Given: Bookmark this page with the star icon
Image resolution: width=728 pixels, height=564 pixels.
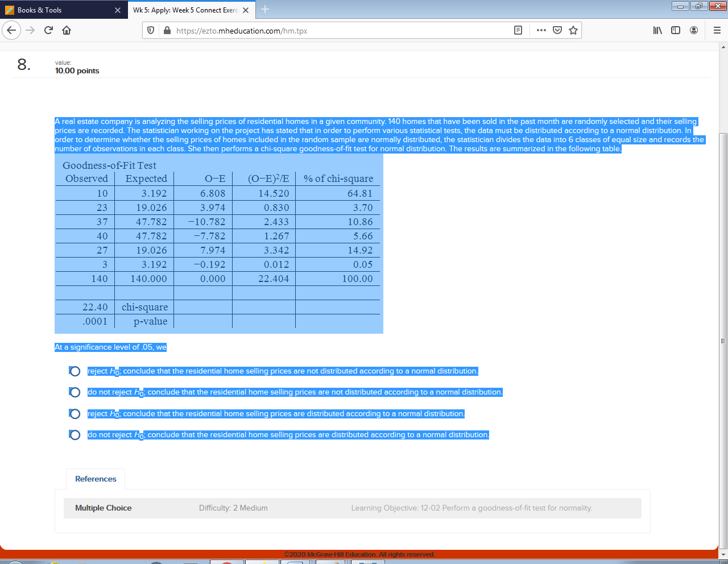Looking at the screenshot, I should (573, 30).
